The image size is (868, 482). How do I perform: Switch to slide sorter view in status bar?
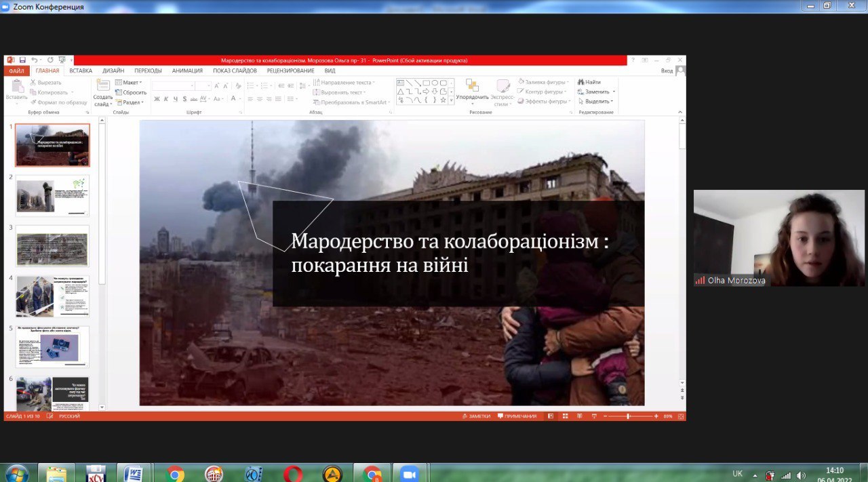pyautogui.click(x=564, y=416)
